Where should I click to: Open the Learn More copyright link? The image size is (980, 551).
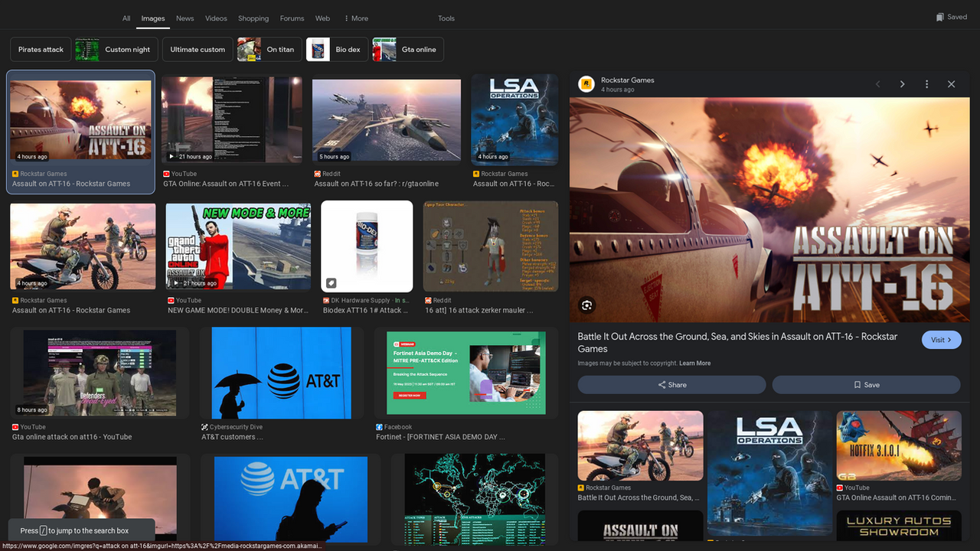coord(695,364)
